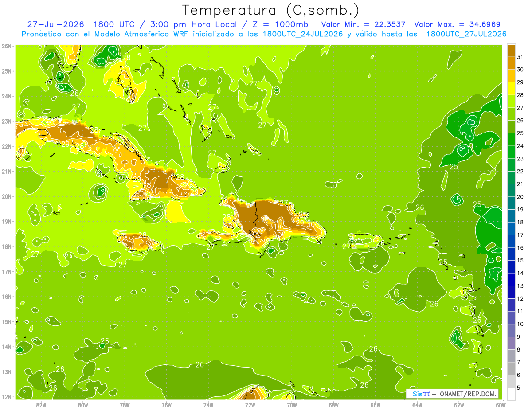The height and width of the screenshot is (411, 532).
Task: Click the "62W" longitude axis label
Action: point(459,405)
